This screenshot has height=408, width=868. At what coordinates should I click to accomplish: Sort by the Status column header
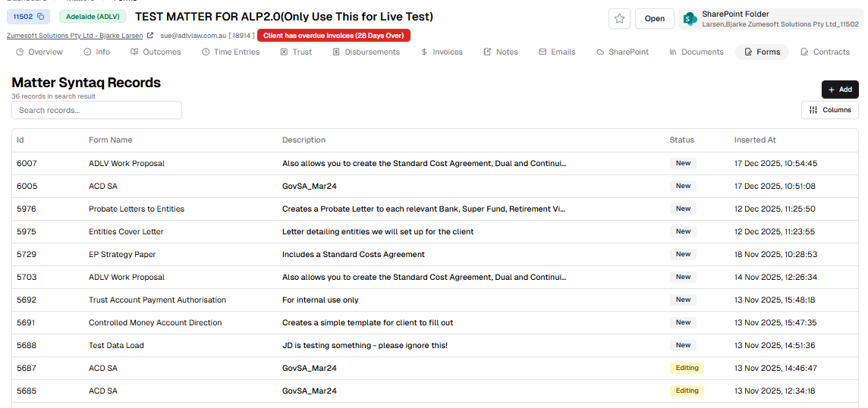681,140
